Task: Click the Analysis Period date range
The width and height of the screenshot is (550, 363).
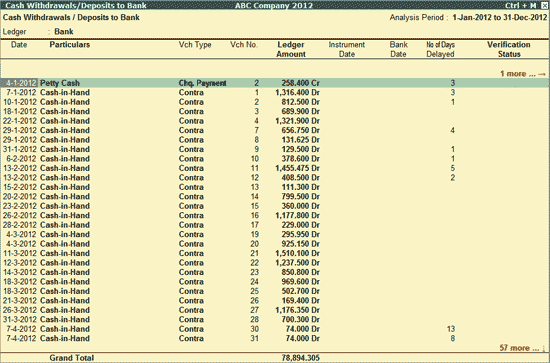Action: (x=499, y=18)
